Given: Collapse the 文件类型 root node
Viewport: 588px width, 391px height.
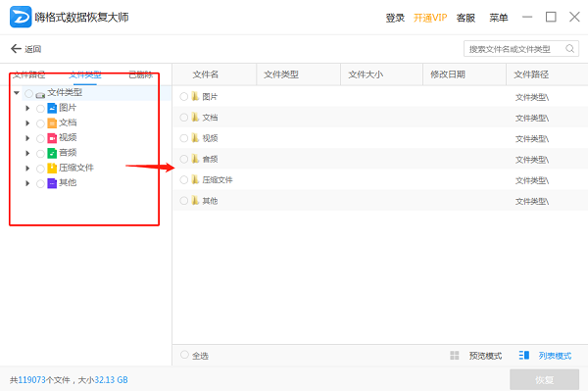Looking at the screenshot, I should click(x=16, y=92).
